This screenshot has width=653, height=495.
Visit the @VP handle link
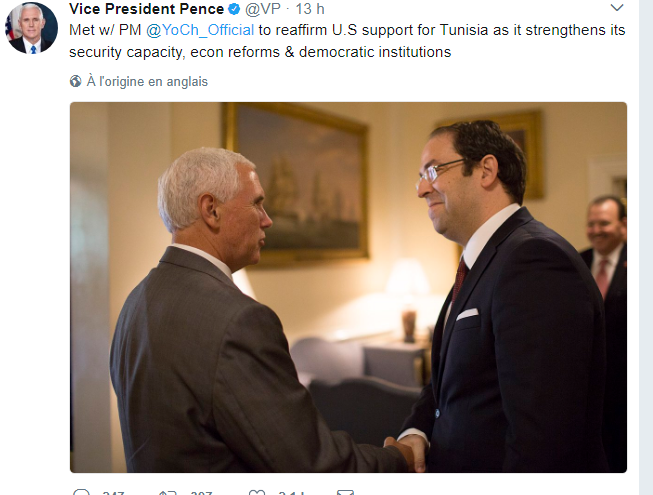tap(263, 9)
